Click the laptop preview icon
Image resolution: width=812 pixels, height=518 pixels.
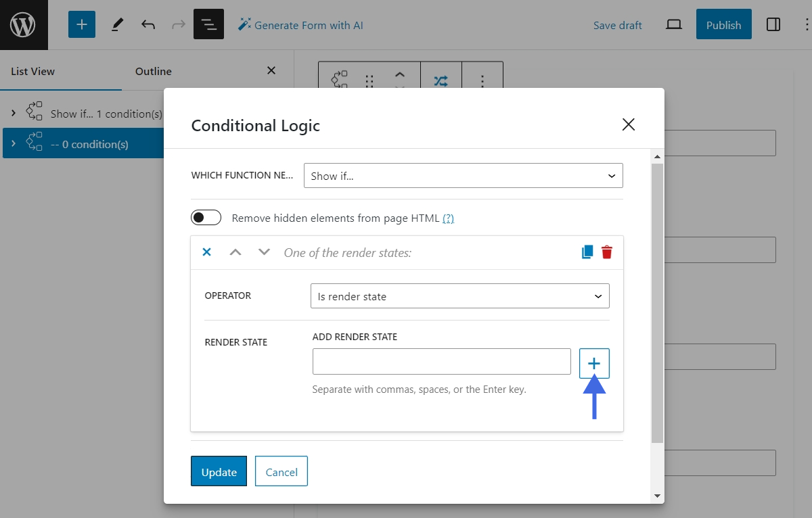[x=673, y=25]
